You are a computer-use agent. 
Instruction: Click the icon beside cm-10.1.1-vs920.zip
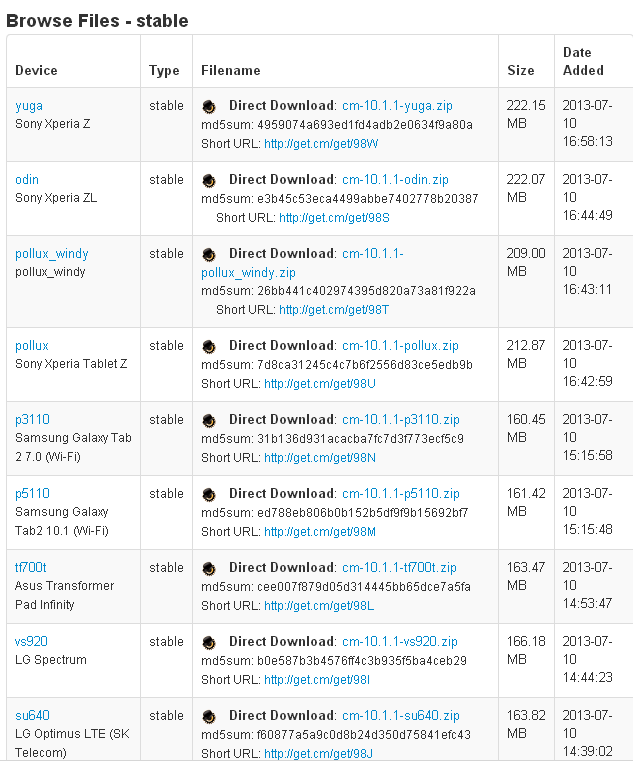pyautogui.click(x=209, y=642)
